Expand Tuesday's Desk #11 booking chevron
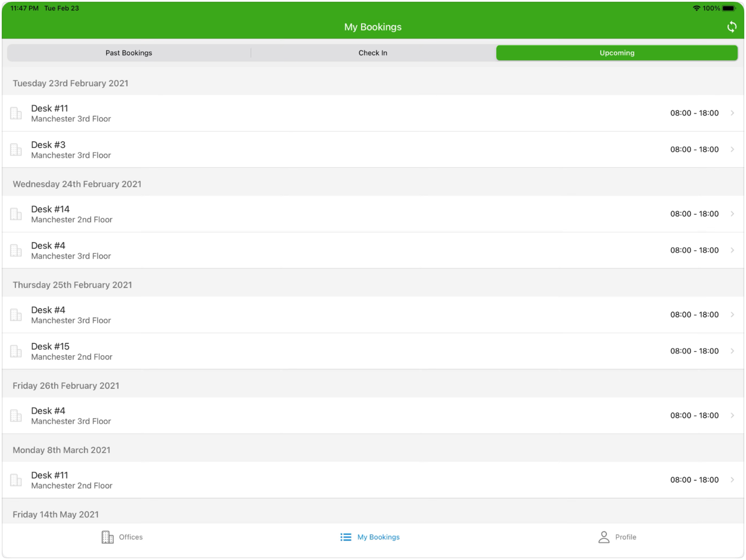This screenshot has height=560, width=746. [732, 113]
